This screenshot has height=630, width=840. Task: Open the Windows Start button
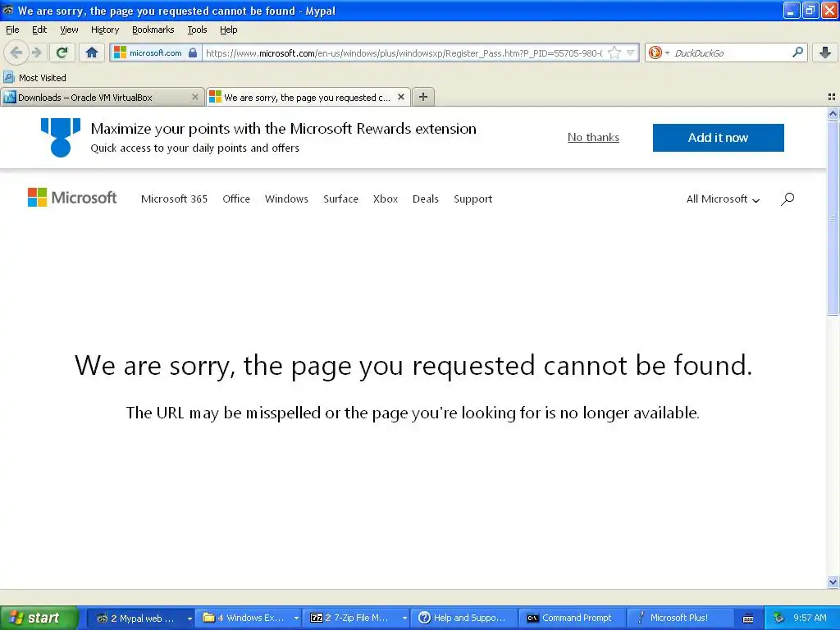coord(39,618)
